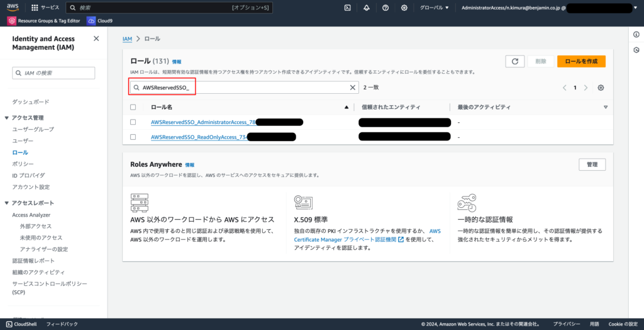Open アカウント設定 in the sidebar
Viewport: 644px width, 330px height.
click(x=31, y=187)
